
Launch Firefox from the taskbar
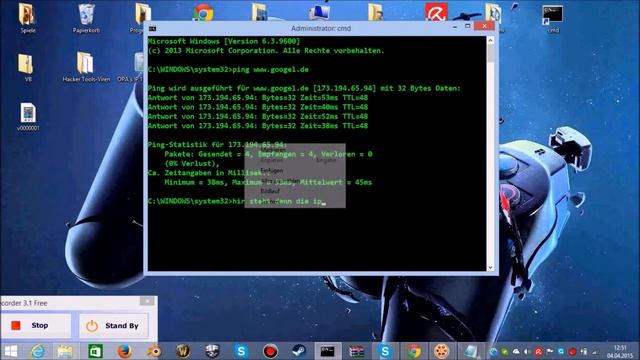(x=124, y=351)
